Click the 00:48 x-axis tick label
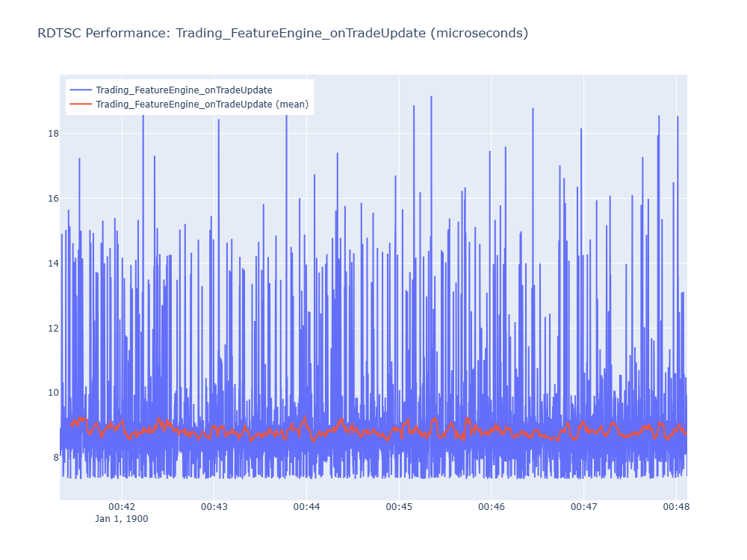This screenshot has width=747, height=560. 676,507
